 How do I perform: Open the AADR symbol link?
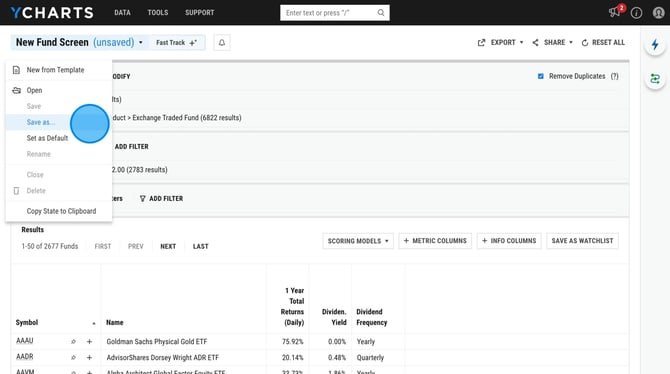click(25, 356)
